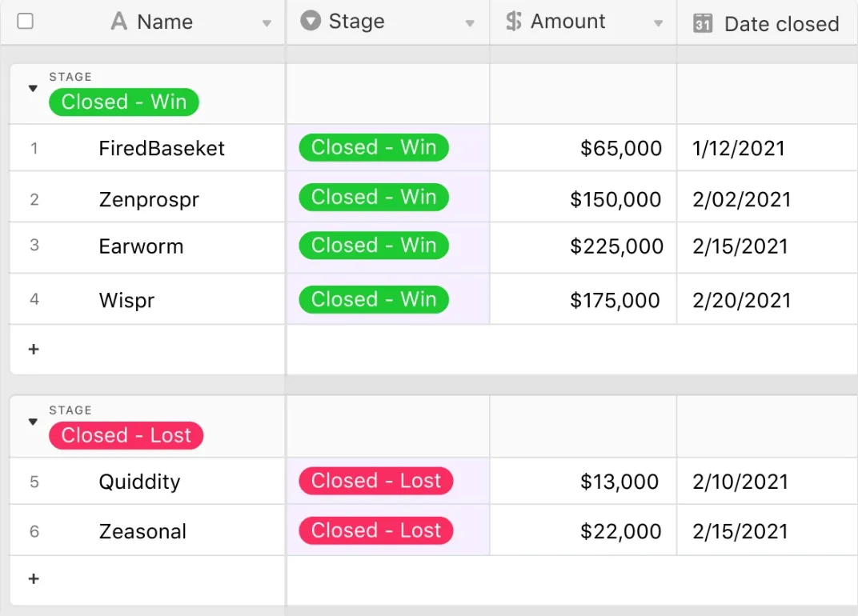Click the Stage tag in Zenprospr row

(x=374, y=197)
